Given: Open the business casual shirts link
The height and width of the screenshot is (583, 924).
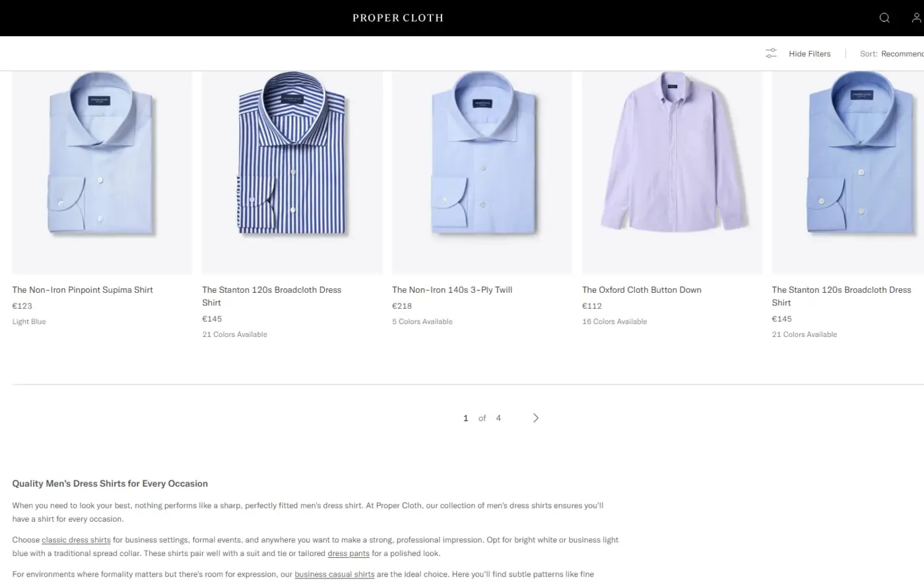Looking at the screenshot, I should (334, 574).
